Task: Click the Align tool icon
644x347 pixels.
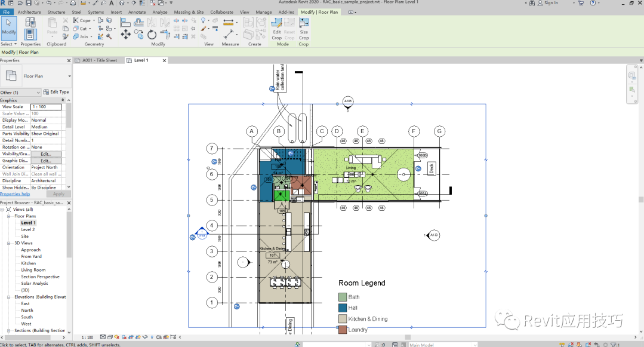Action: (x=125, y=22)
